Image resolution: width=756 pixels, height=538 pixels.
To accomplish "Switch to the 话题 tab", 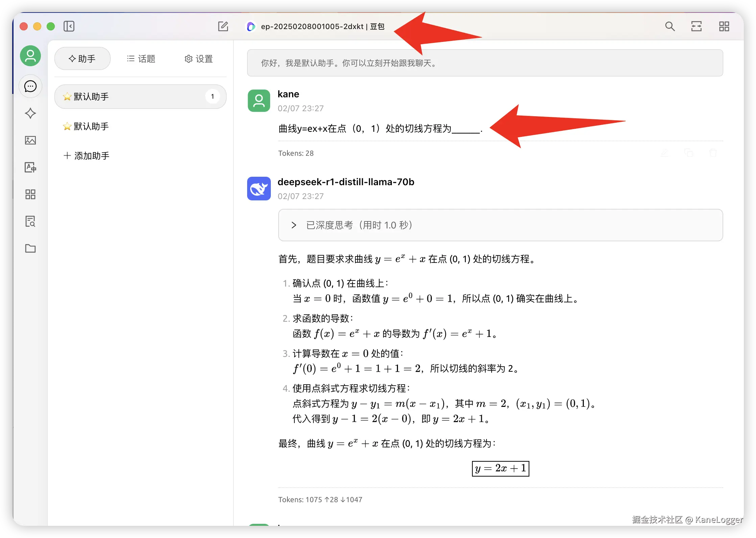I will click(x=141, y=59).
